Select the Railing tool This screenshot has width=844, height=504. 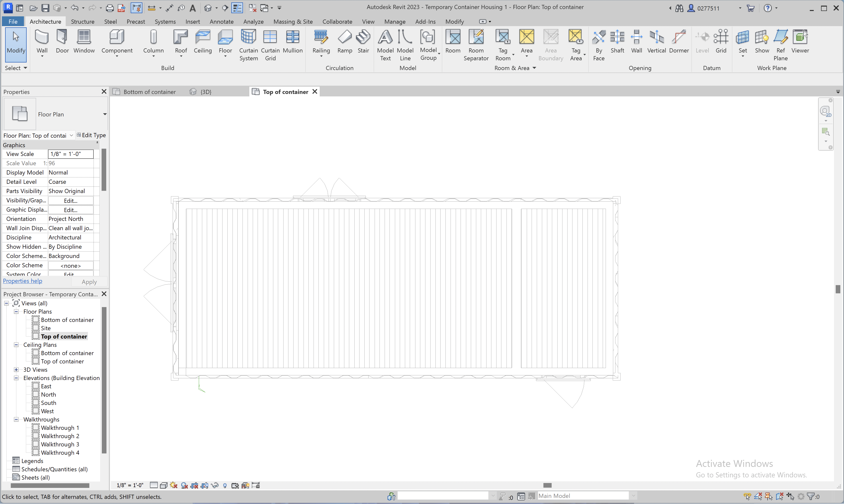[x=321, y=41]
